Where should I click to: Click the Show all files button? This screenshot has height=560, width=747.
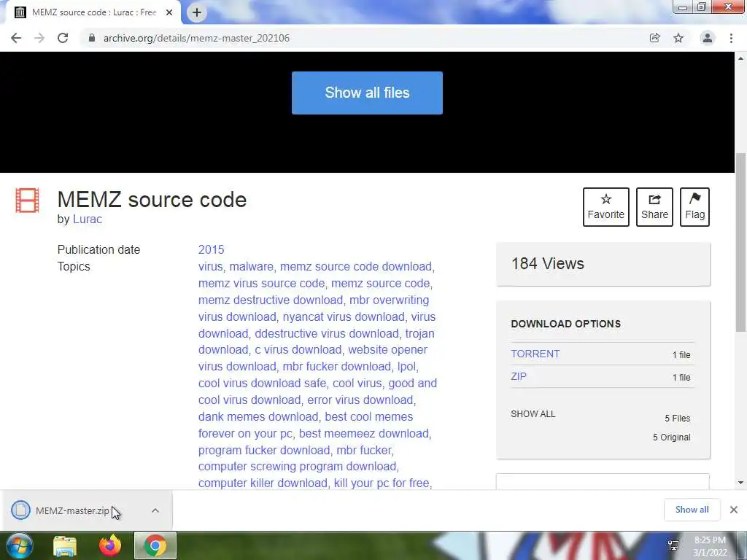pyautogui.click(x=367, y=93)
